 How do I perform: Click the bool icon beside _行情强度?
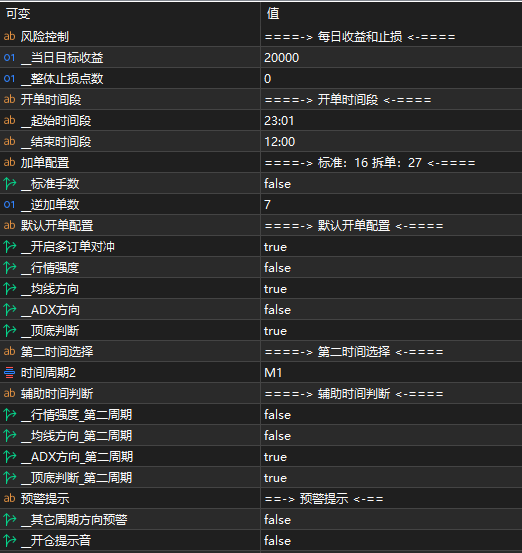click(10, 268)
